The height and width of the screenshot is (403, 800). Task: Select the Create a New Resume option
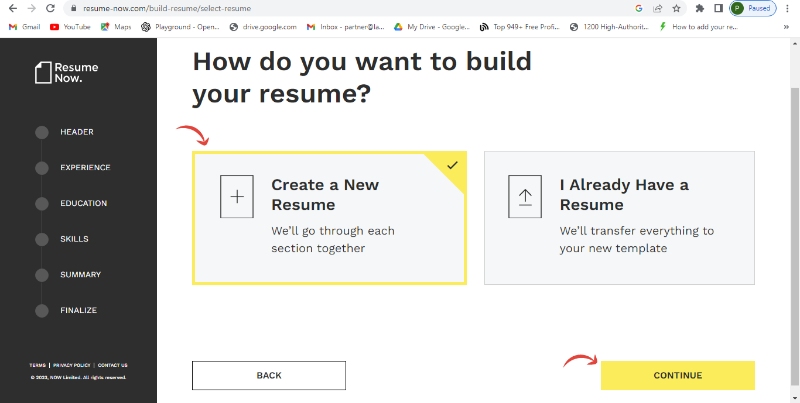pyautogui.click(x=329, y=218)
